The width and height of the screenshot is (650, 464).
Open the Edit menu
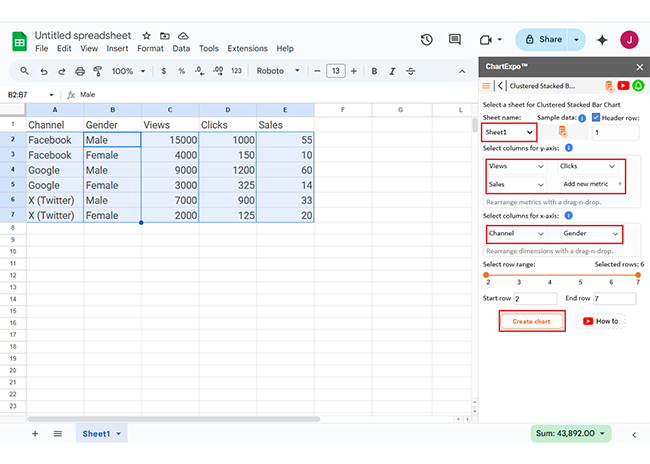64,49
